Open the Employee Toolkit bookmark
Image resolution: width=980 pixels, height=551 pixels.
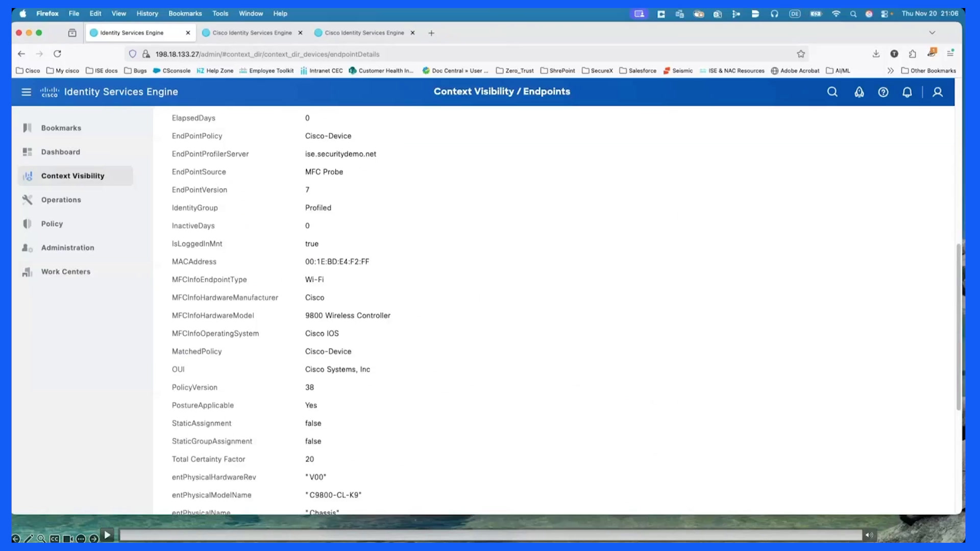coord(266,71)
